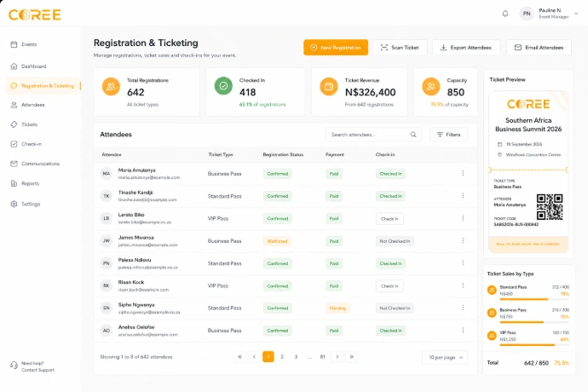This screenshot has width=588, height=392.
Task: Click the Standard Pass ticket icon in sales
Action: pyautogui.click(x=492, y=290)
